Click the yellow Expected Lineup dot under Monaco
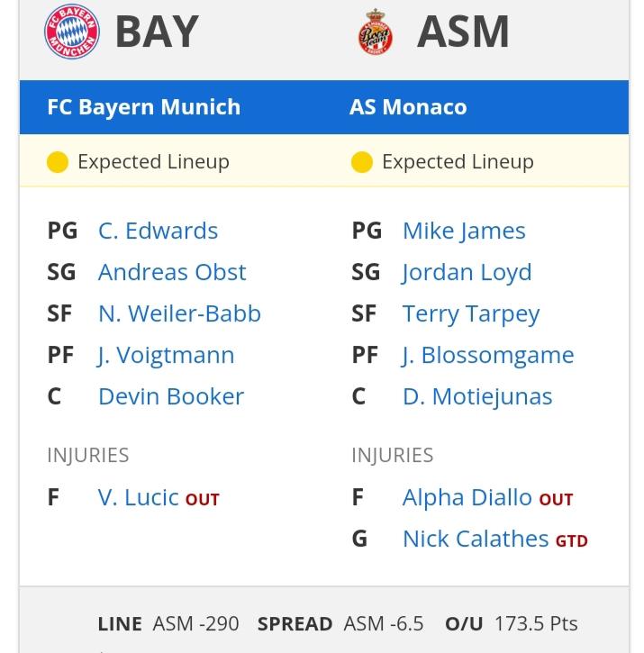 (x=362, y=162)
